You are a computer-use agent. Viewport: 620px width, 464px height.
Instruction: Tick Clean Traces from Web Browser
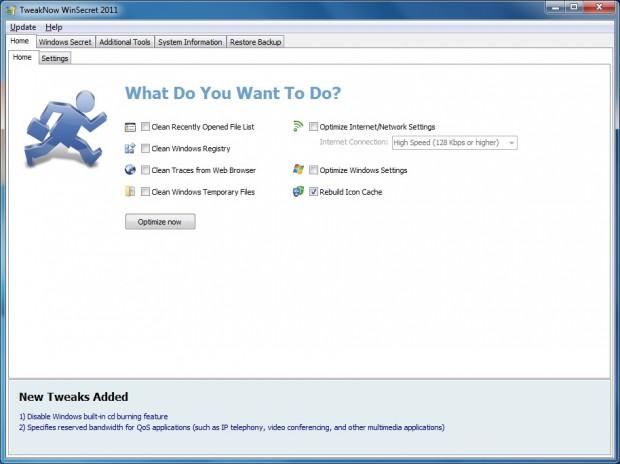[x=146, y=170]
